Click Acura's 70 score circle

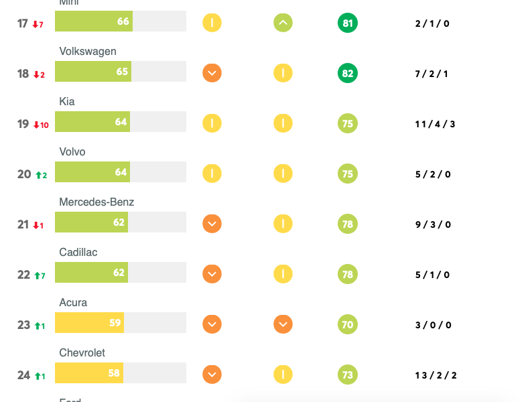(347, 324)
